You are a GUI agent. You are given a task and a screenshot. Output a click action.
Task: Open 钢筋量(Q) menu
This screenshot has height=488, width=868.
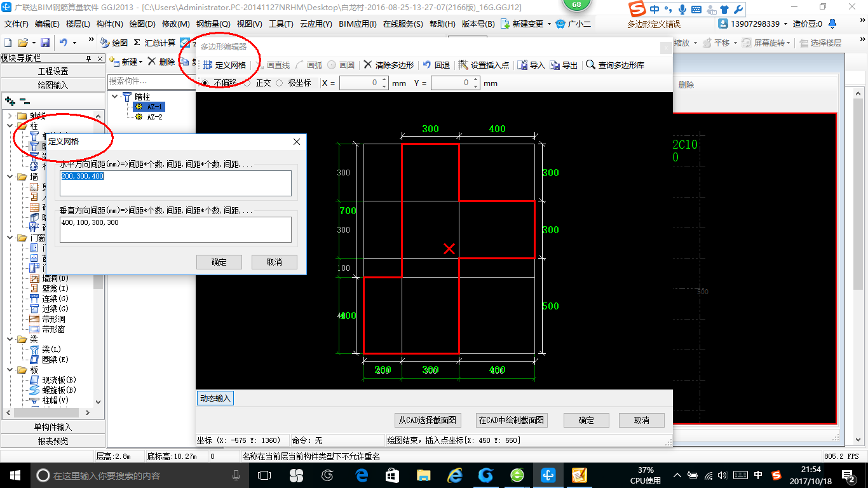click(213, 24)
